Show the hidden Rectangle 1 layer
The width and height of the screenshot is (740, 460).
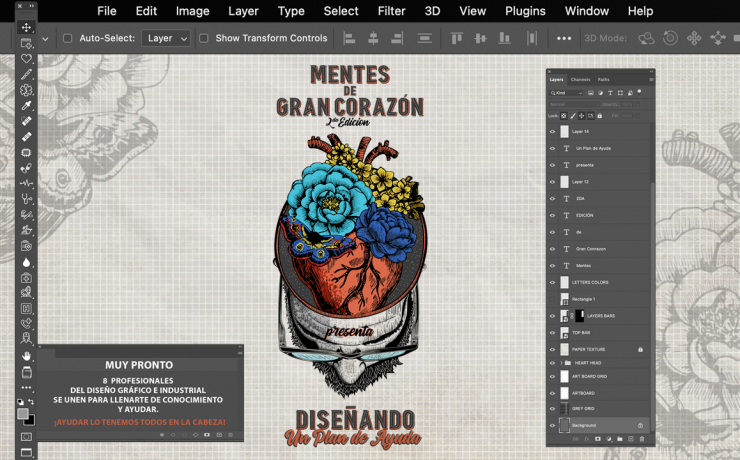(552, 299)
